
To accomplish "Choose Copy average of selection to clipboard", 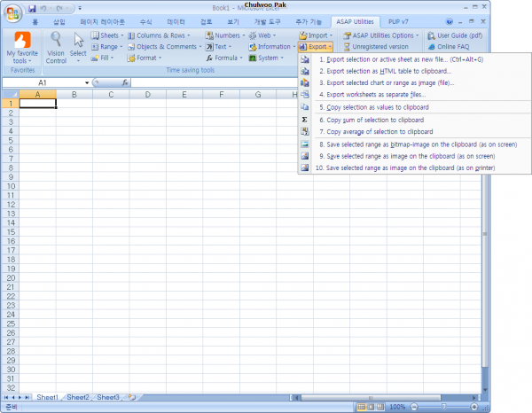I will coord(415,131).
